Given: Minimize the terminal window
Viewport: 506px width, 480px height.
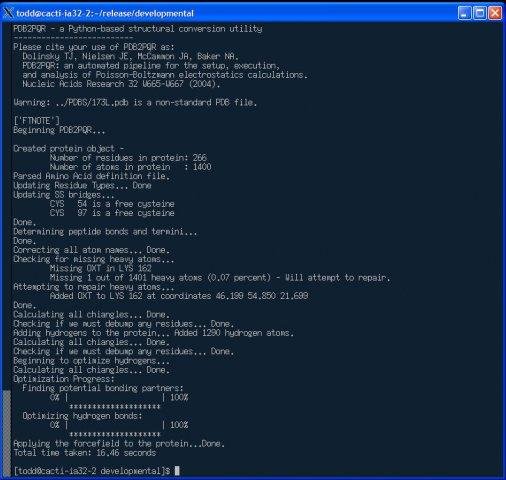Looking at the screenshot, I should coord(464,13).
